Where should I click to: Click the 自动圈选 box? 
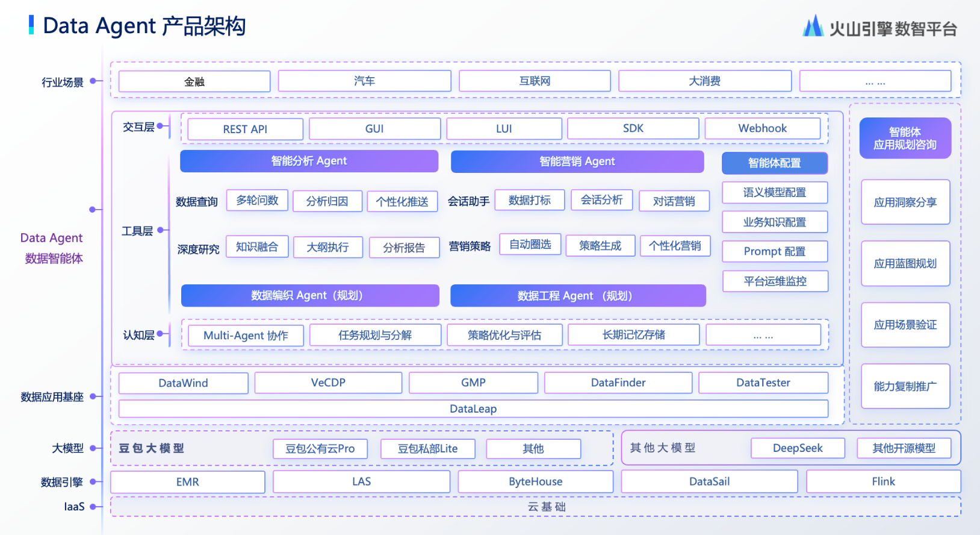click(530, 244)
